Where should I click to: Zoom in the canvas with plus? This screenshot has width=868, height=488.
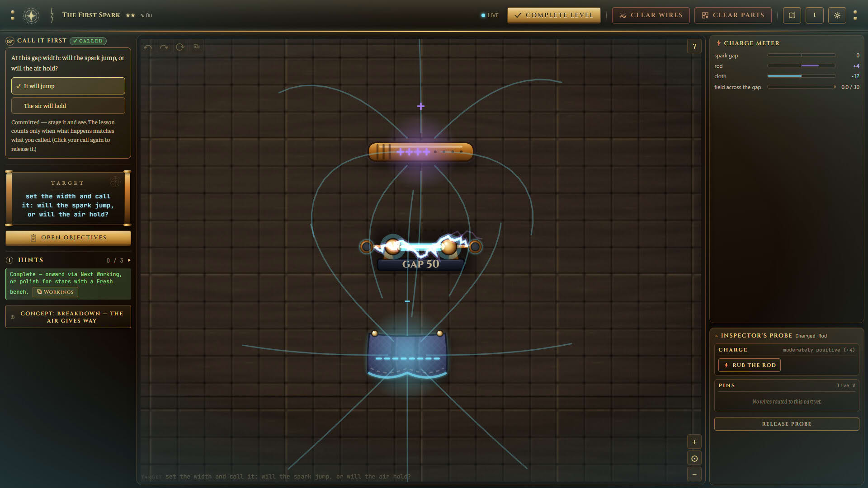point(694,442)
